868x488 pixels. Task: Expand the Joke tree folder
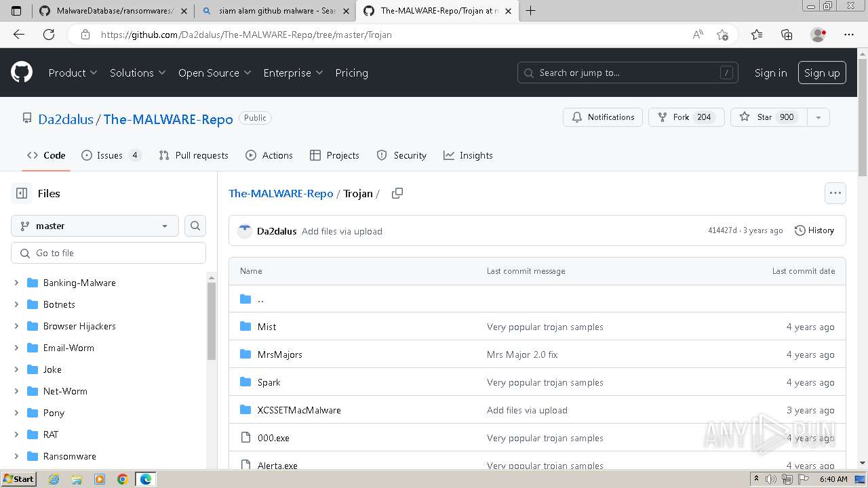[16, 369]
